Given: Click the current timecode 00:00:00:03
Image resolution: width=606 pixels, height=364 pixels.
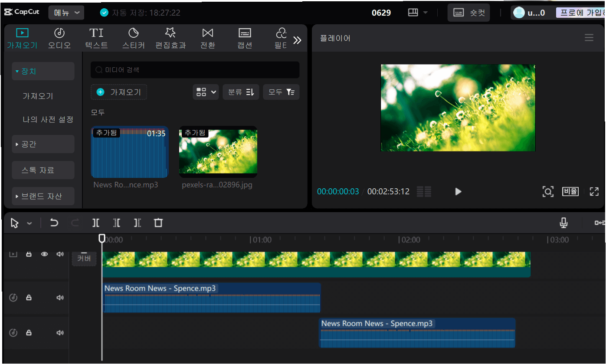Looking at the screenshot, I should [338, 191].
